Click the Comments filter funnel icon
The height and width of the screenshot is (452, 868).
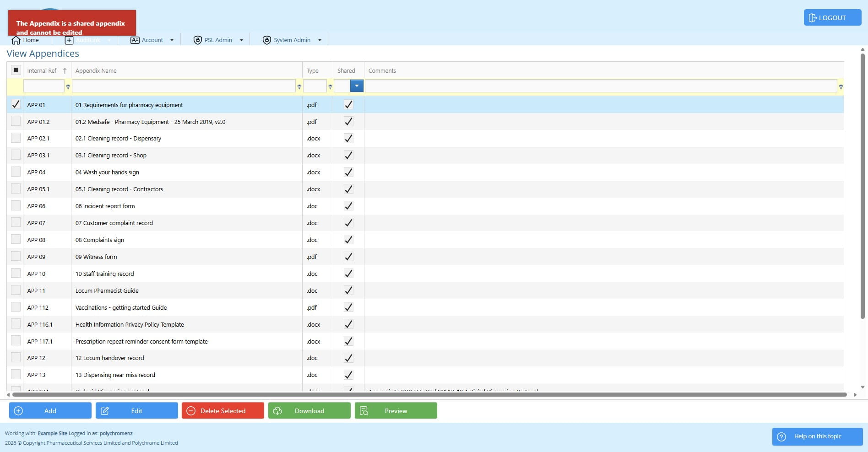point(841,86)
